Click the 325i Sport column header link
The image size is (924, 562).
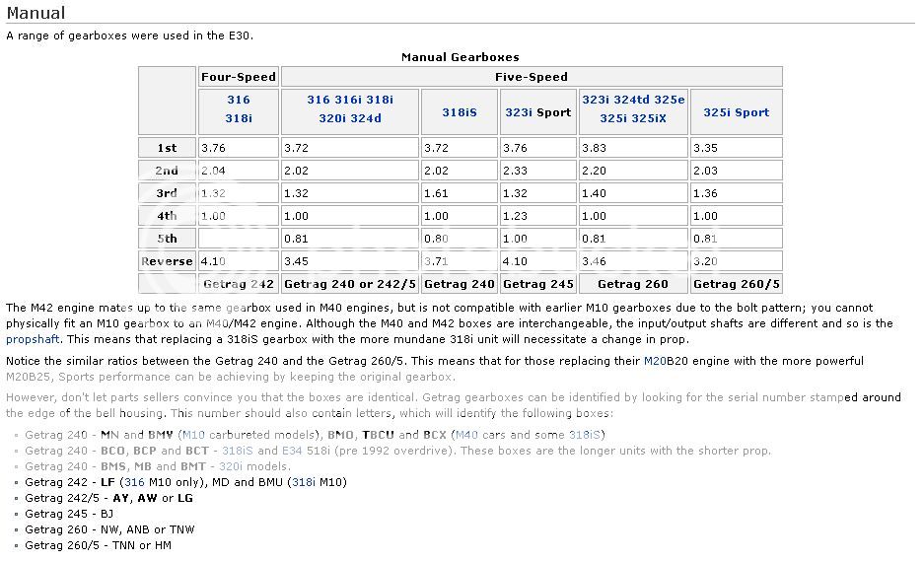tap(736, 112)
